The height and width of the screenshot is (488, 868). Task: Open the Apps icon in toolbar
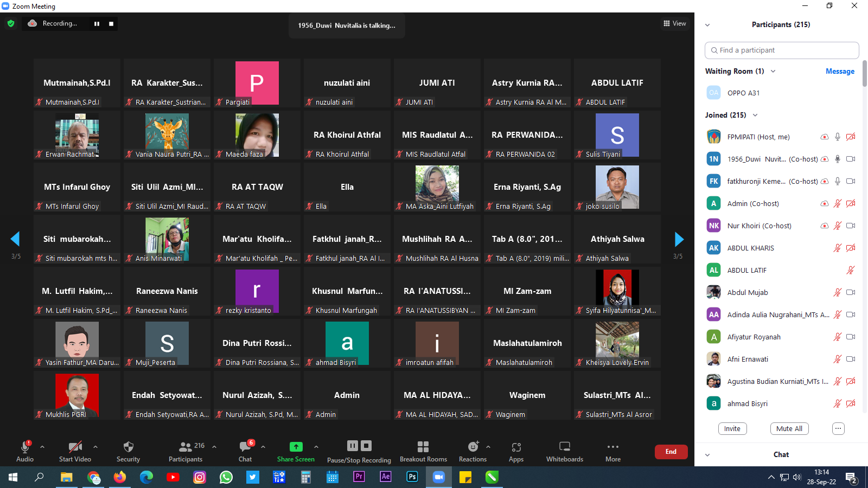point(516,447)
